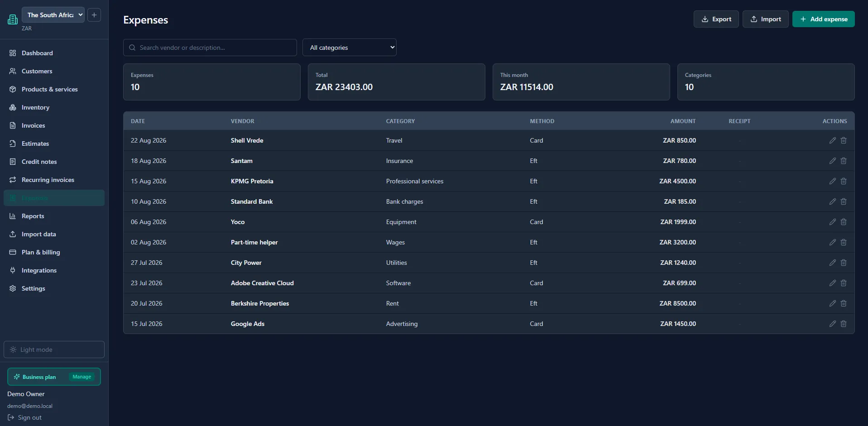Open Products & services
Viewport: 868px width, 426px height.
click(x=54, y=89)
